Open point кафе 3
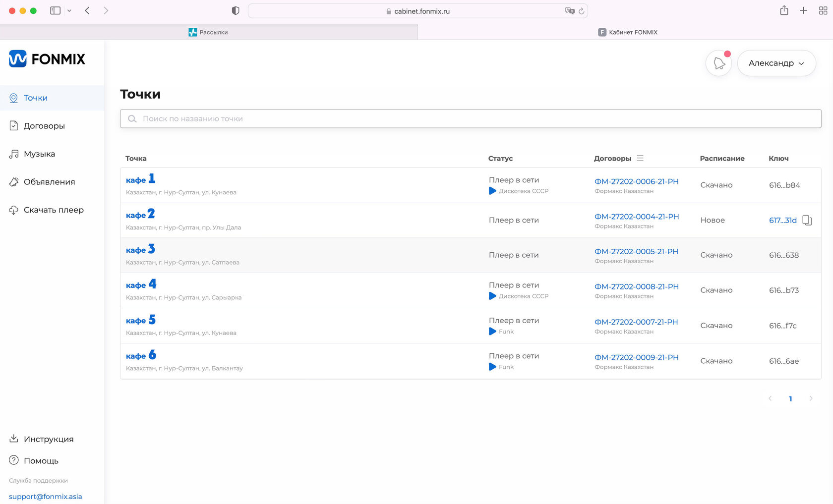Screen dimensions: 833x504 [x=140, y=249]
